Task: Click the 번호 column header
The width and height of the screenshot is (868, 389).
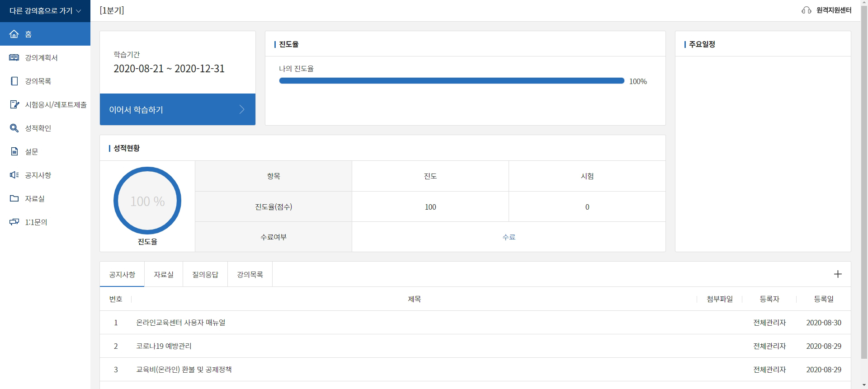Action: [116, 299]
